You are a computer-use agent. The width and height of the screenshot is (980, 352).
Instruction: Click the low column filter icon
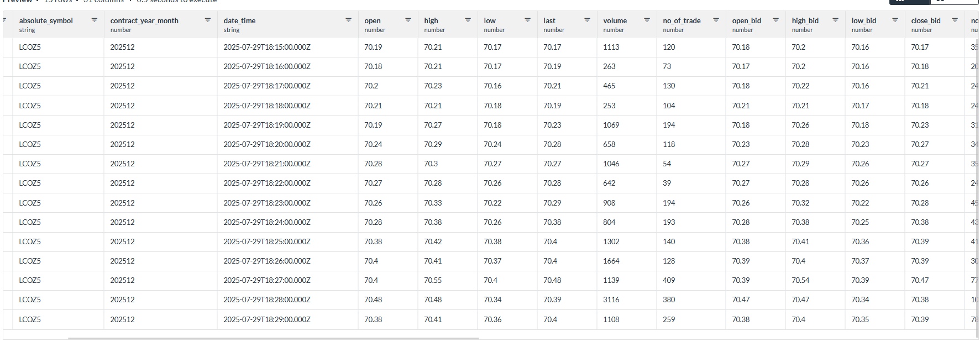click(528, 20)
